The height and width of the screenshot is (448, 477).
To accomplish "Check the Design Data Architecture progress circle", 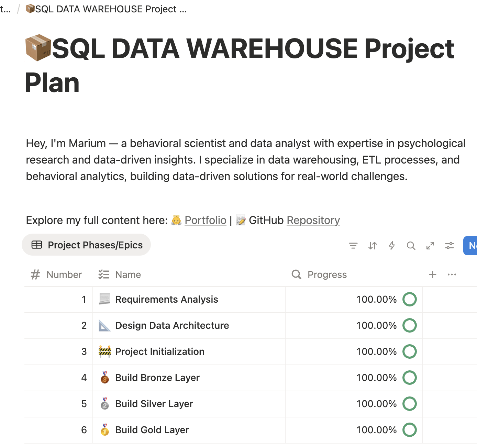I will (409, 325).
